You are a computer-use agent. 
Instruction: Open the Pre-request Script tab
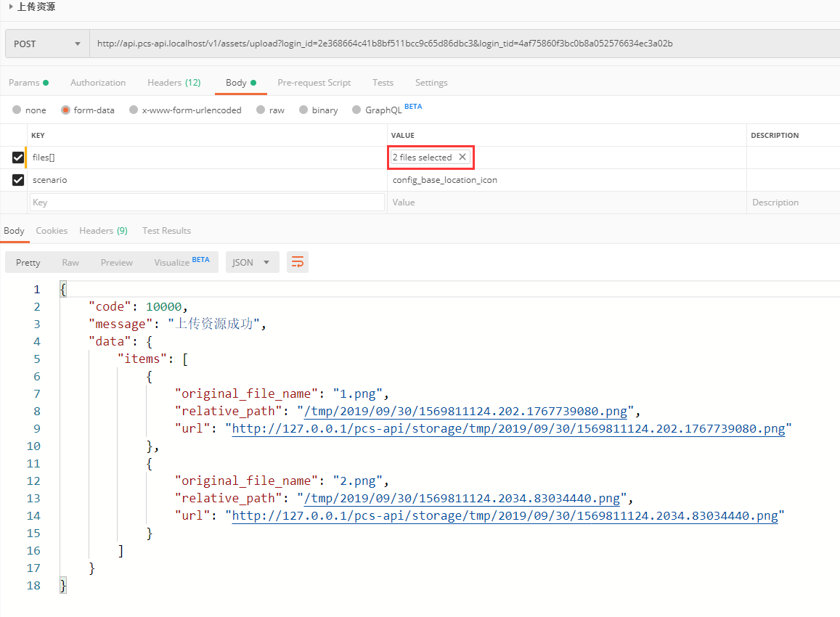[x=314, y=83]
